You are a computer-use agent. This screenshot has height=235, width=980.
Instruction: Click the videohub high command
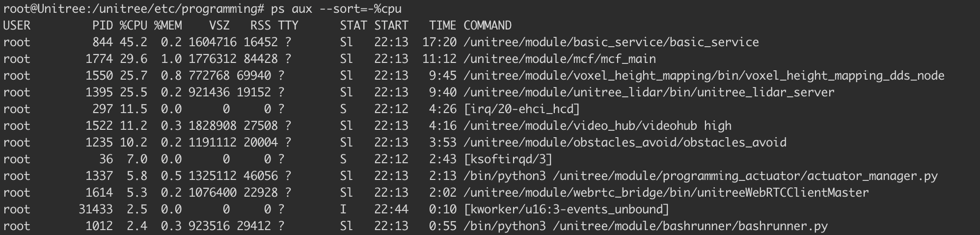(598, 126)
